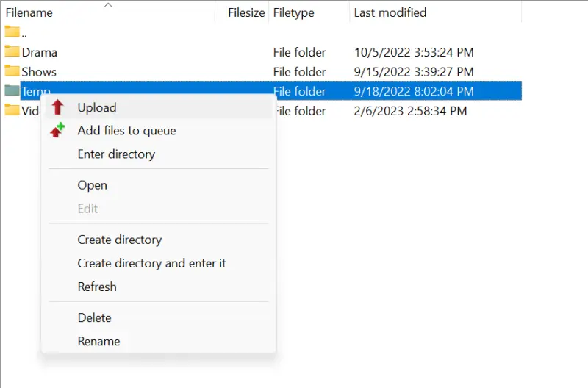588x388 pixels.
Task: Click the parent directory folder icon
Action: click(12, 32)
